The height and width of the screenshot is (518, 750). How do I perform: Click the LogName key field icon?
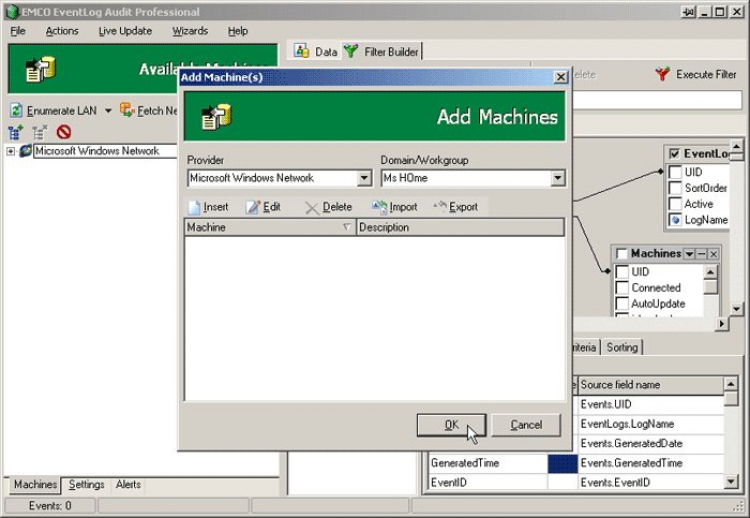point(675,220)
